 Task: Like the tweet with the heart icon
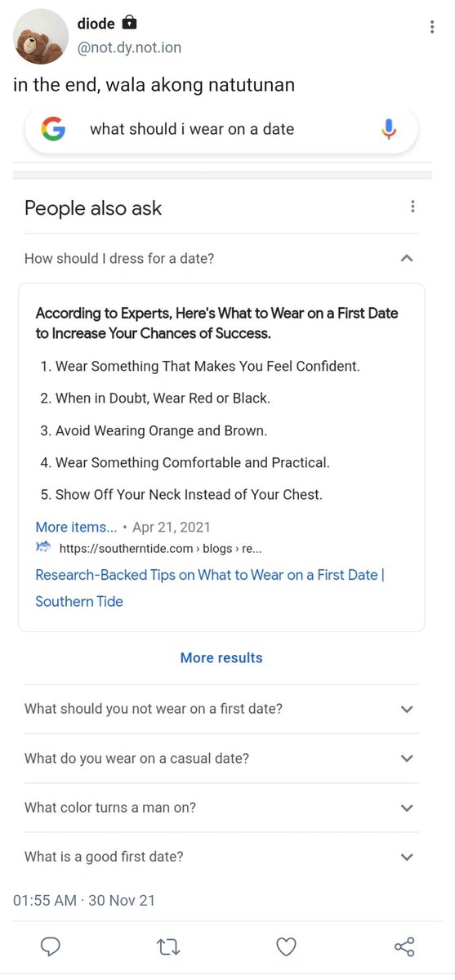click(286, 947)
